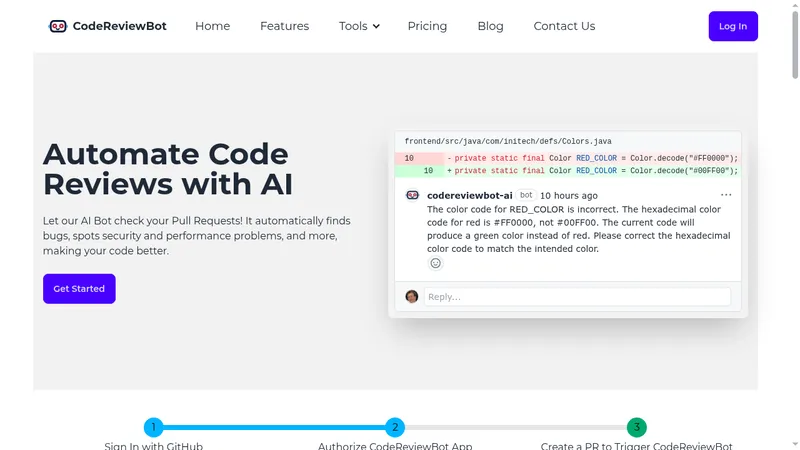
Task: Click the added code line with #00FF00
Action: click(x=567, y=171)
